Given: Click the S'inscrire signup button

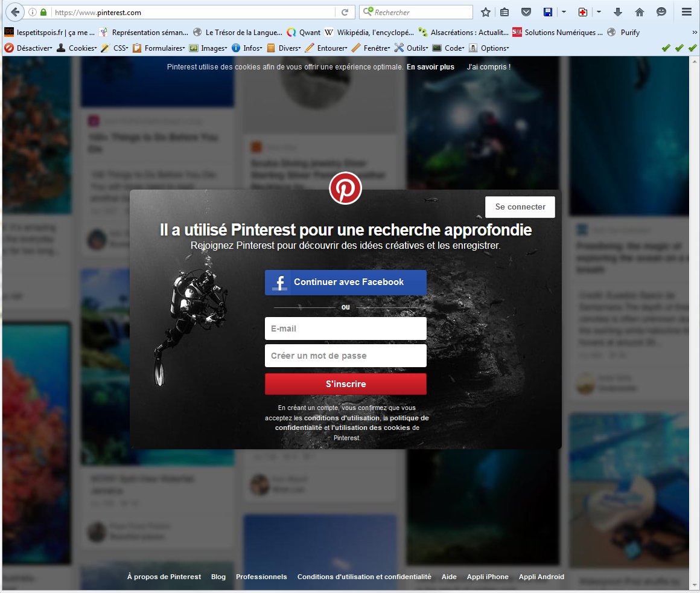Looking at the screenshot, I should pos(346,384).
